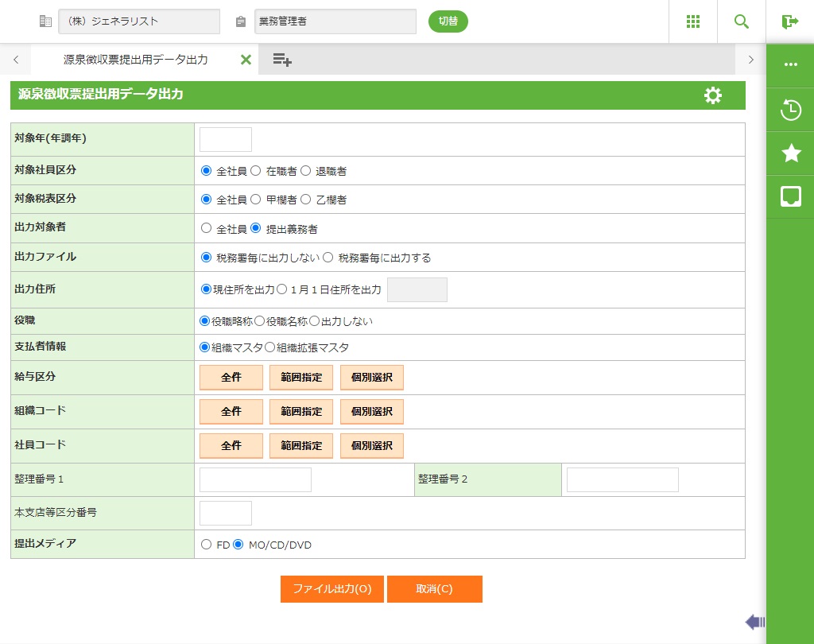
Task: Open the history clock icon in sidebar
Action: 790,110
